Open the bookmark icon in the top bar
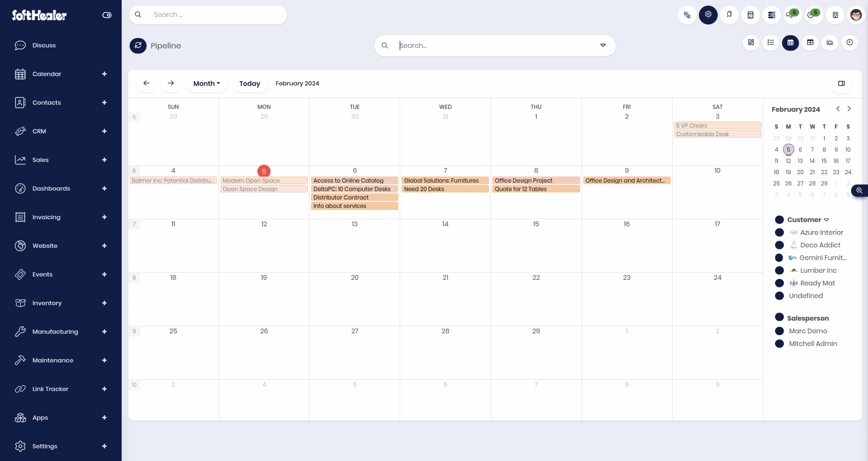The width and height of the screenshot is (868, 461). [x=729, y=15]
